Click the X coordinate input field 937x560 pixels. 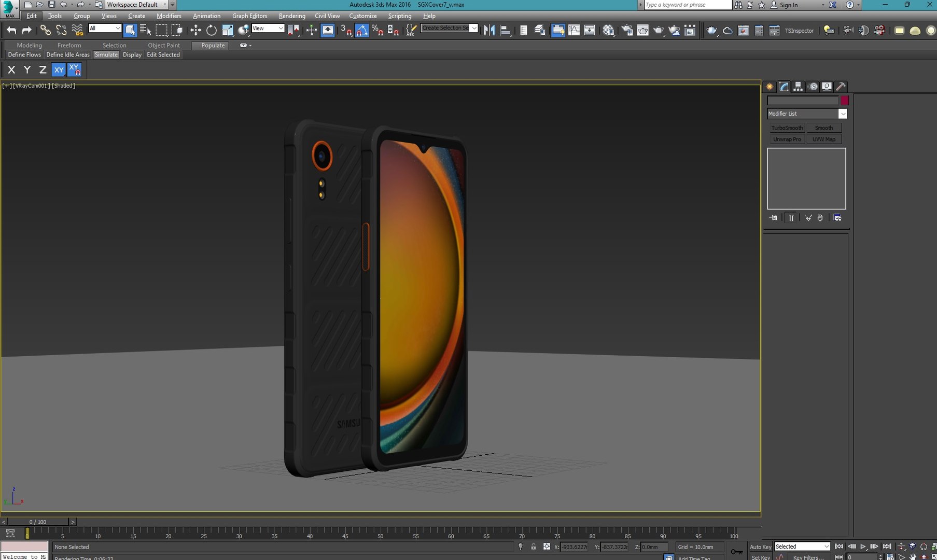pos(574,547)
